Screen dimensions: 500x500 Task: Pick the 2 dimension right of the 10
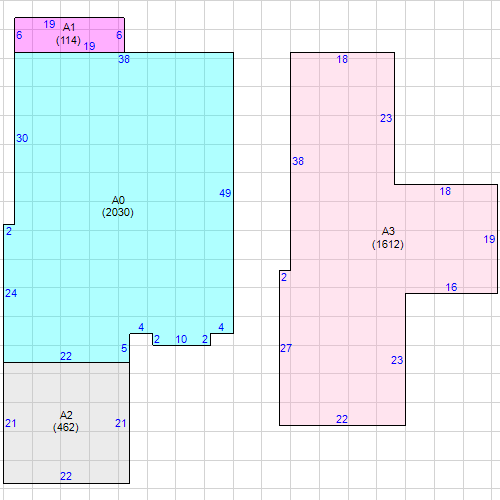click(x=205, y=339)
